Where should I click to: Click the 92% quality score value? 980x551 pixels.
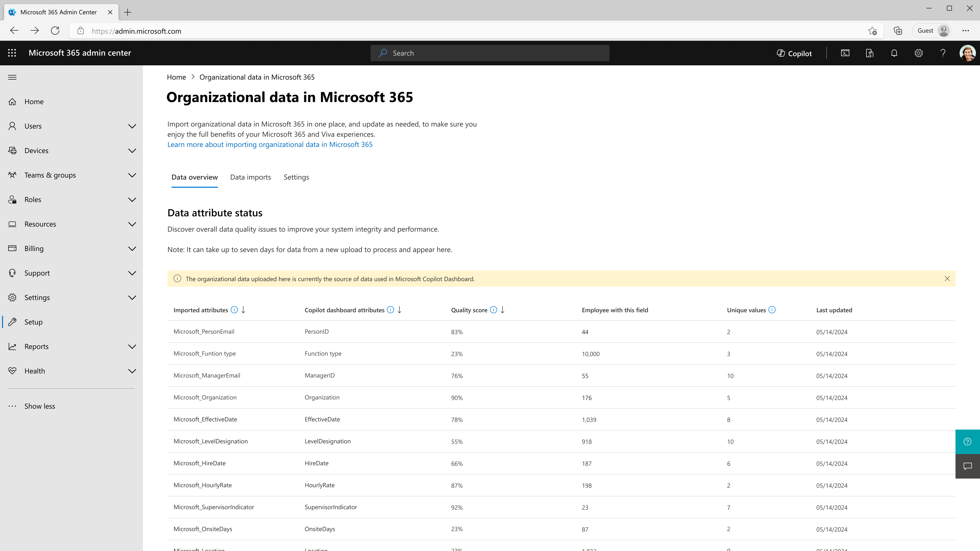(457, 508)
